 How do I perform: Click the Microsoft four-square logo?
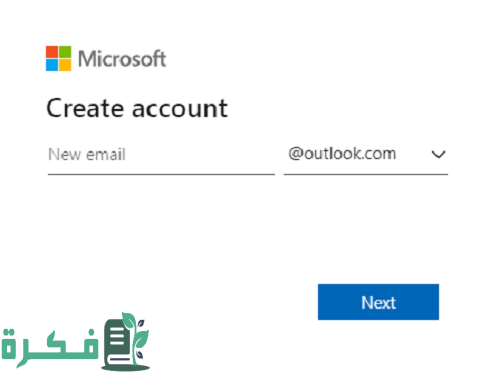(x=58, y=58)
